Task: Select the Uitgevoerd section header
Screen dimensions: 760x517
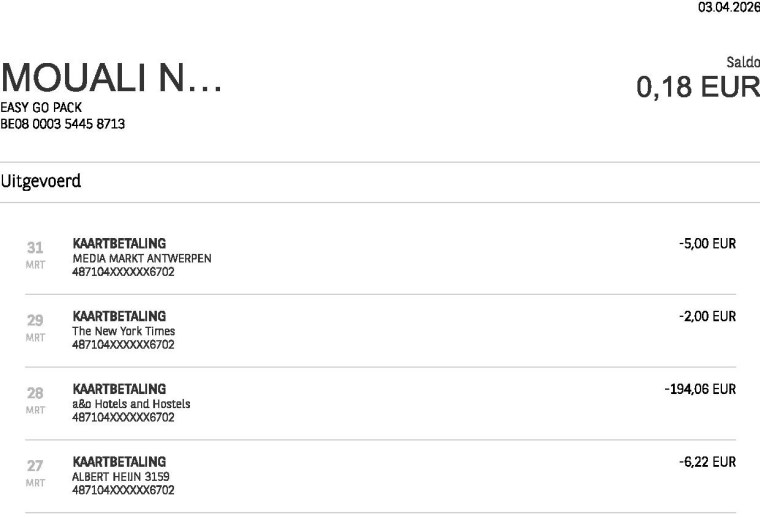Action: pos(41,182)
